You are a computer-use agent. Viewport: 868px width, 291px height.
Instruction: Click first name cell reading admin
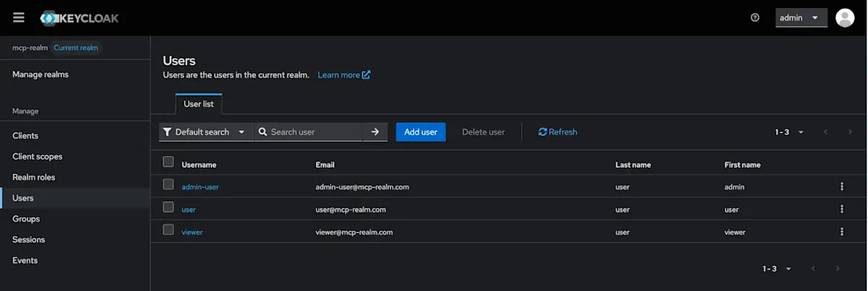click(x=734, y=187)
